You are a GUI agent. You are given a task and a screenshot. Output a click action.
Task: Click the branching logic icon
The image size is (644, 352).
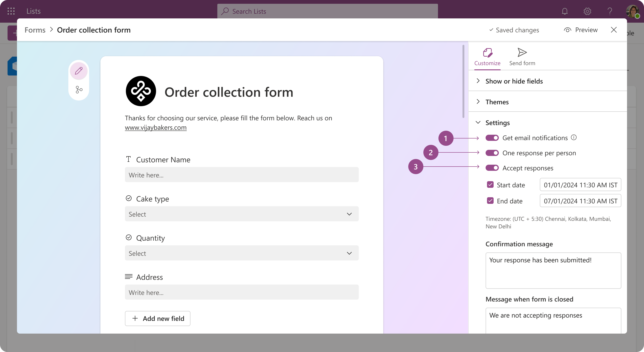pyautogui.click(x=79, y=90)
